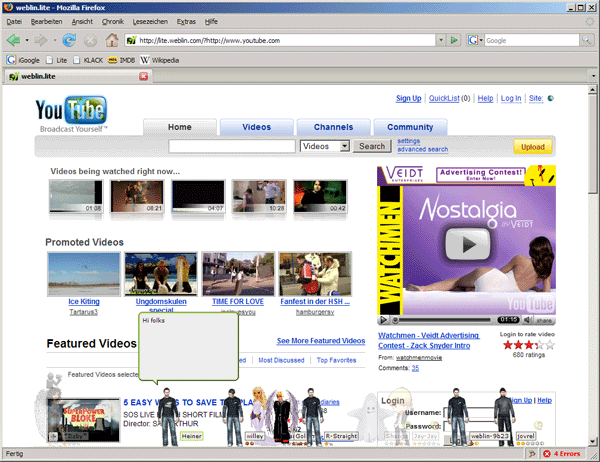Open the Datei menu

tap(14, 21)
